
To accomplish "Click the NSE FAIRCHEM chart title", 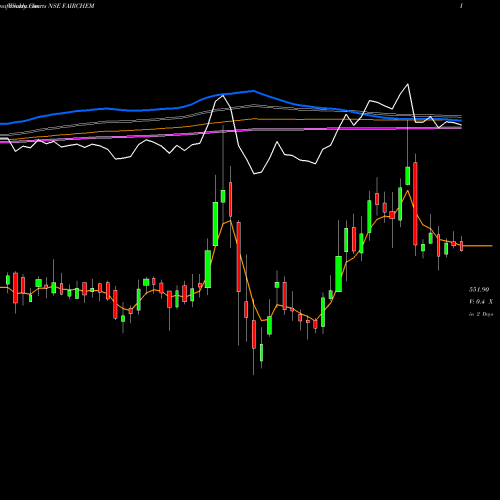I will pos(71,6).
